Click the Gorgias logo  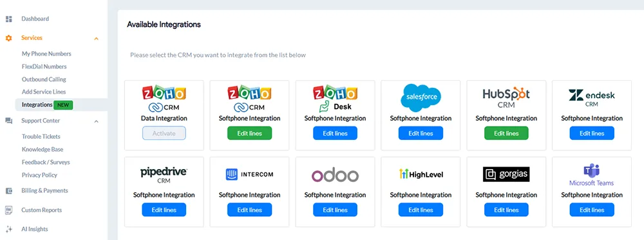click(x=506, y=175)
